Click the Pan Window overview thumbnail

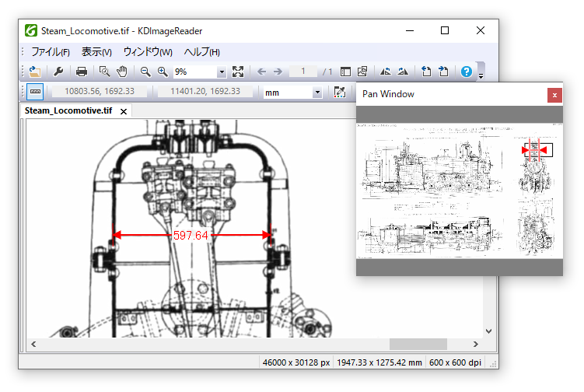coord(460,191)
